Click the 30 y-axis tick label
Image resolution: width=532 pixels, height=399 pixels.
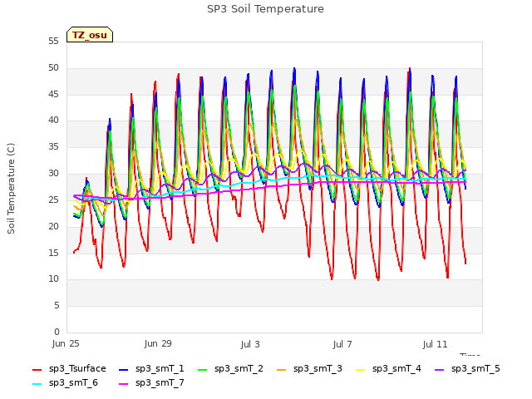coord(53,173)
